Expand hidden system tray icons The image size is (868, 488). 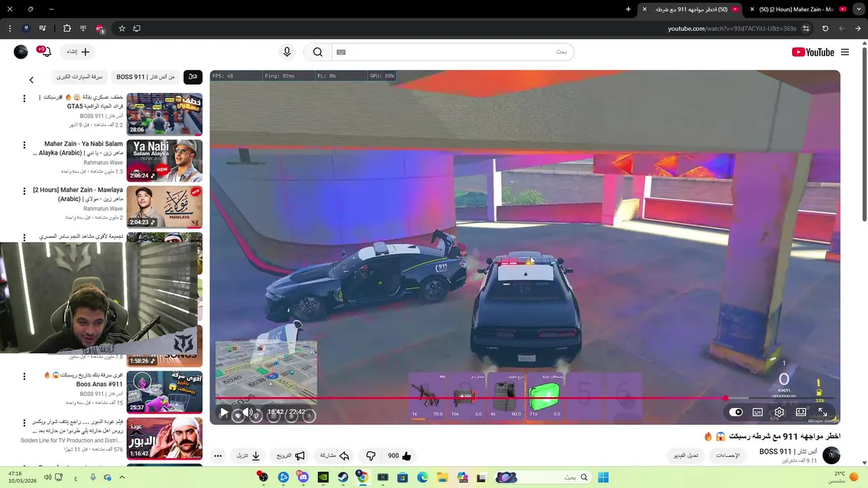[x=121, y=477]
